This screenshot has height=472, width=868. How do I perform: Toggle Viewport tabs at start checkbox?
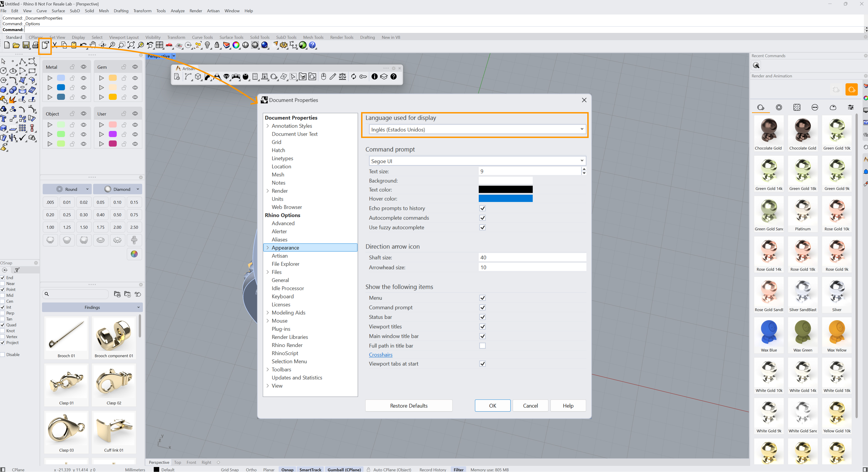(483, 364)
